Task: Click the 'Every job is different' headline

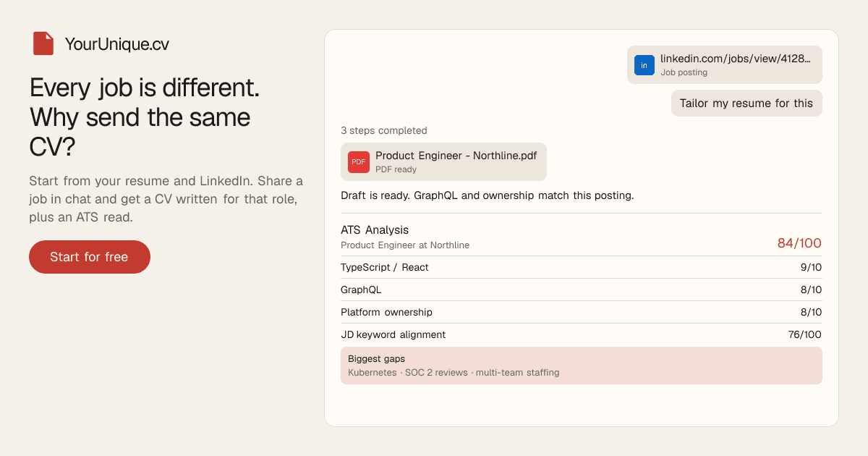Action: point(145,117)
